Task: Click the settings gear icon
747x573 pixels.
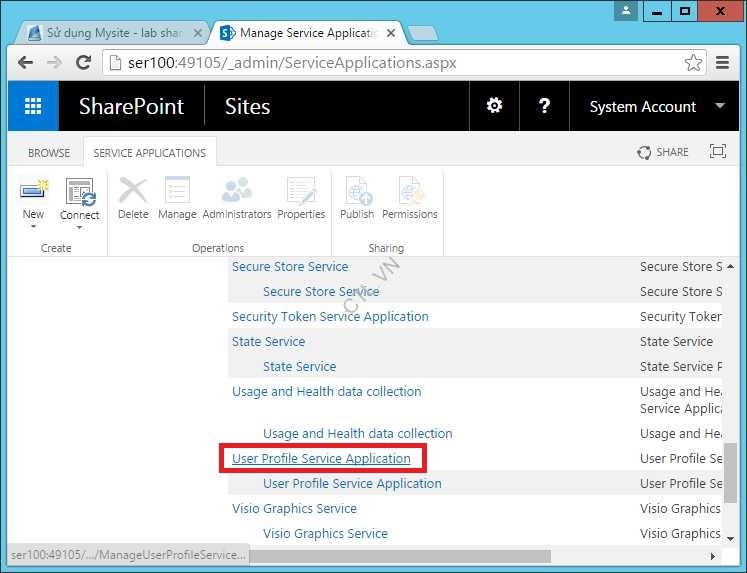Action: pos(494,106)
